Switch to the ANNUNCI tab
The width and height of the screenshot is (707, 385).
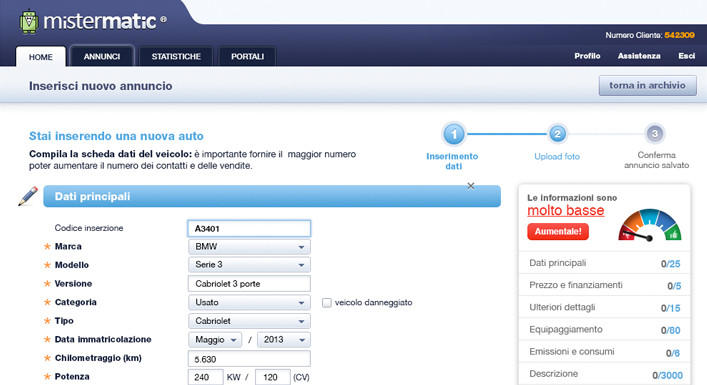click(x=102, y=56)
